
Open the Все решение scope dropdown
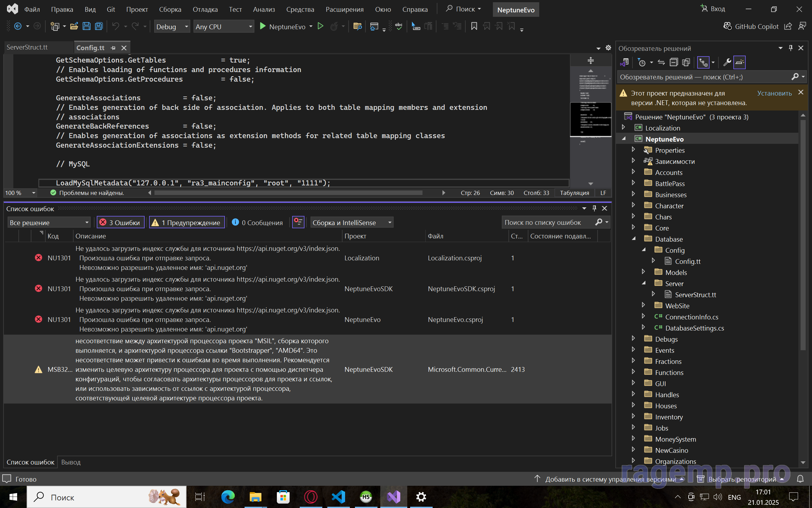pyautogui.click(x=49, y=223)
